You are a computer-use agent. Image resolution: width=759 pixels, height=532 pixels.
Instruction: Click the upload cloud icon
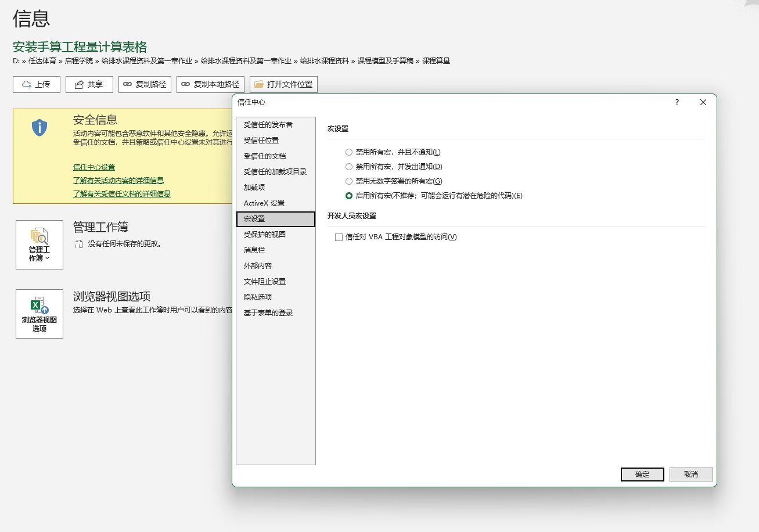[x=27, y=85]
